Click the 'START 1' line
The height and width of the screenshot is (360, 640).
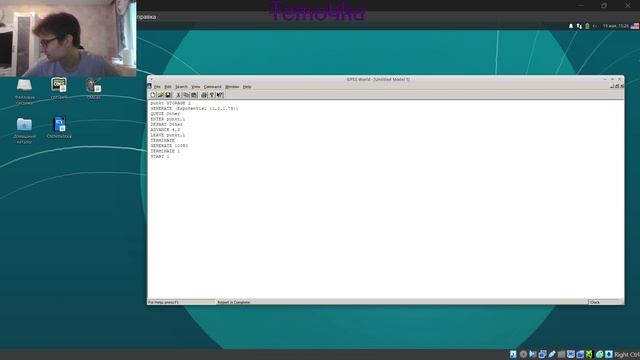pos(160,156)
